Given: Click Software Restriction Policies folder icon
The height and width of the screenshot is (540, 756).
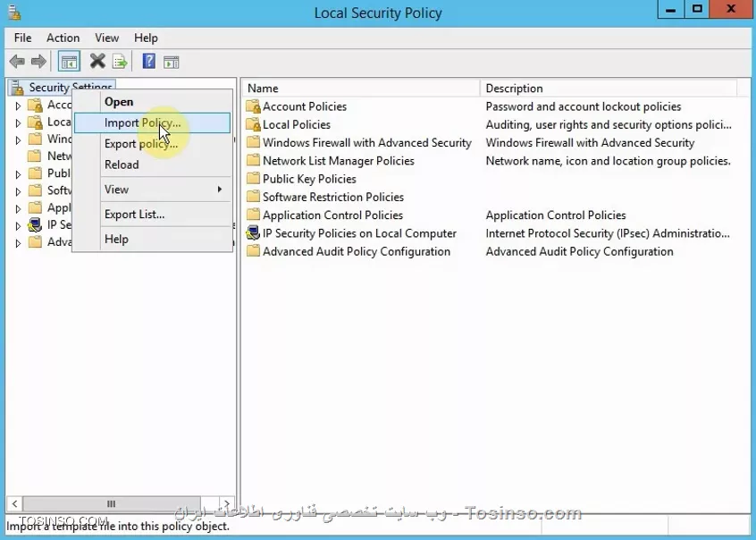Looking at the screenshot, I should tap(253, 197).
